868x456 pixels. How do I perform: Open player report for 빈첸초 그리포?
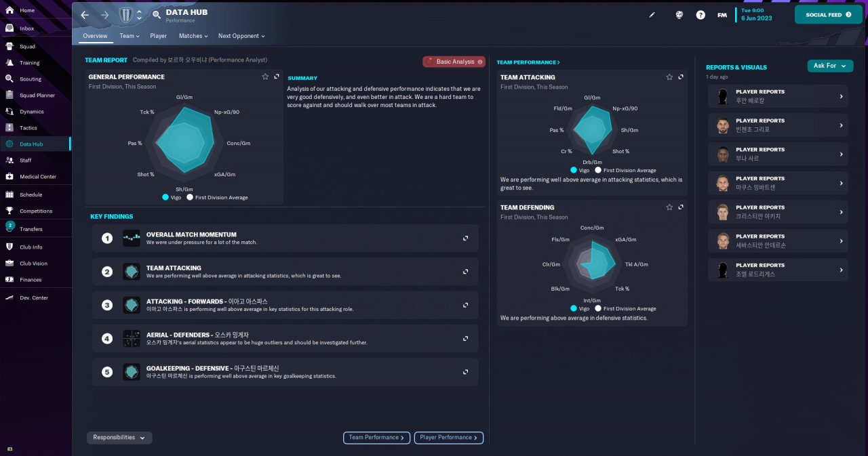coord(778,125)
